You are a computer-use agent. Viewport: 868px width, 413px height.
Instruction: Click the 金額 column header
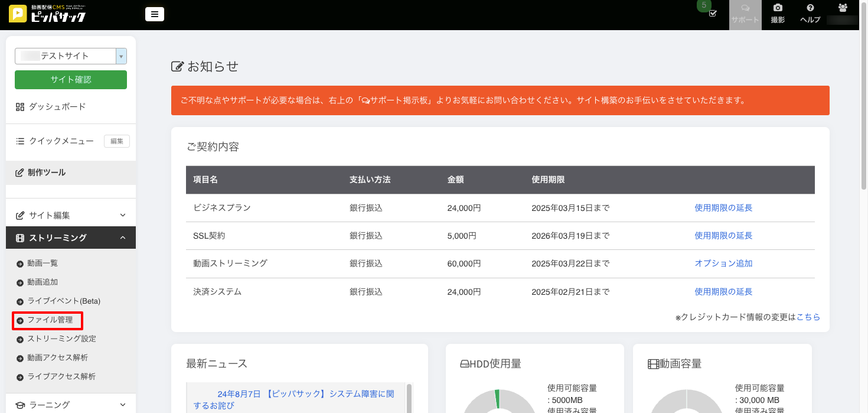coord(456,180)
